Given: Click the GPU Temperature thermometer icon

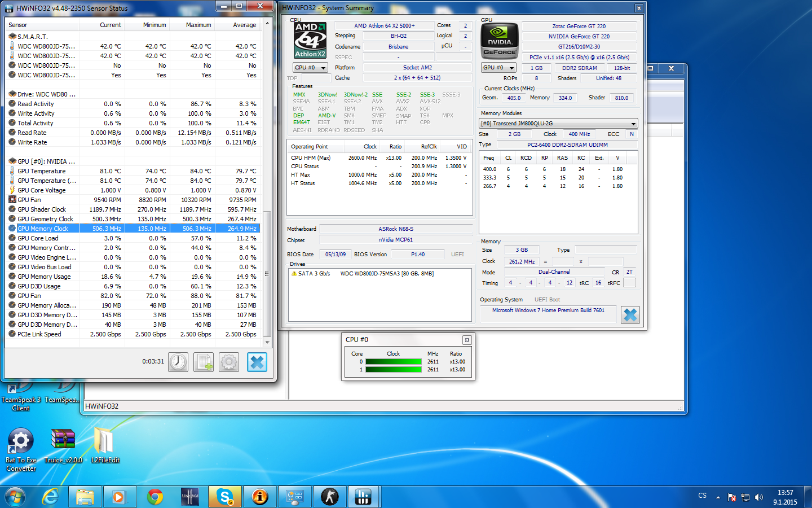Looking at the screenshot, I should coord(12,170).
